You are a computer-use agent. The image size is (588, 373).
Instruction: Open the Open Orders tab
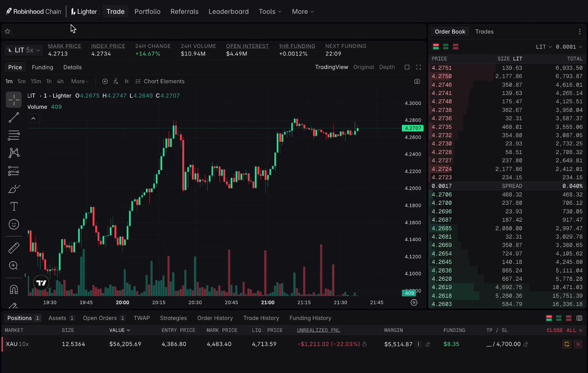pyautogui.click(x=104, y=318)
